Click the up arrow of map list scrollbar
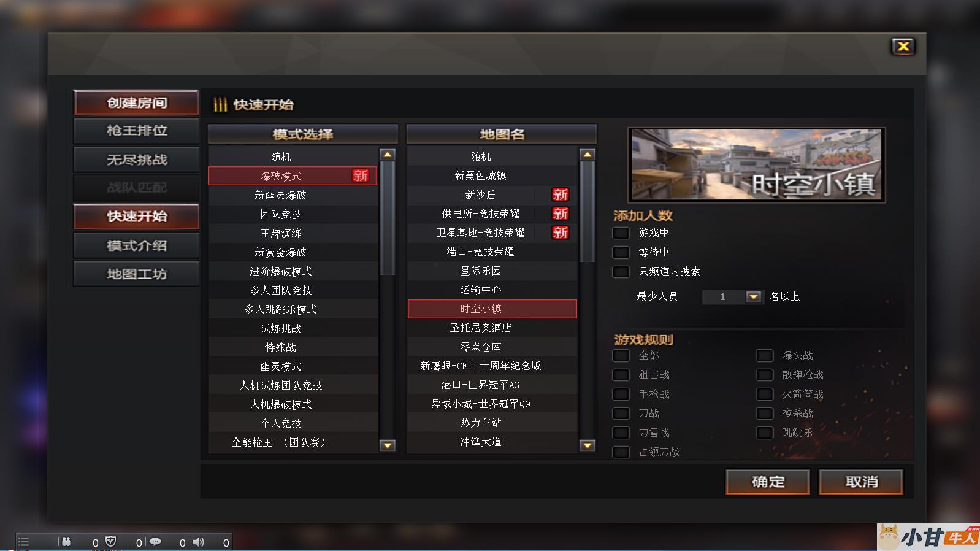This screenshot has height=551, width=980. tap(587, 155)
